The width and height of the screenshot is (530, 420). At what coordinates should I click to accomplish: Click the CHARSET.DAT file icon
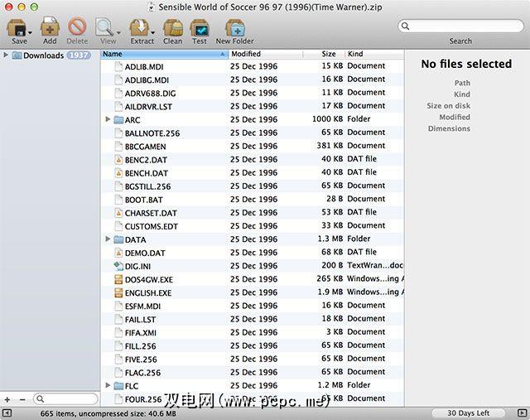point(118,213)
